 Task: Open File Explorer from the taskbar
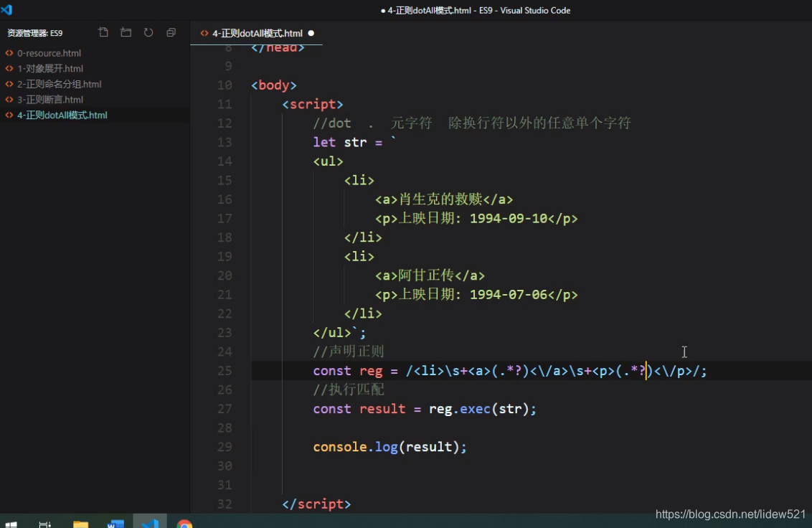(x=80, y=523)
